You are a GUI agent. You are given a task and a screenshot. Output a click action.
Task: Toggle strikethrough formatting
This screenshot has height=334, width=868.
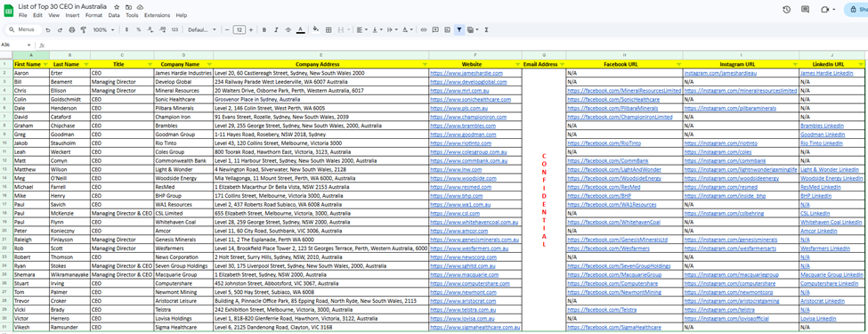[x=288, y=29]
